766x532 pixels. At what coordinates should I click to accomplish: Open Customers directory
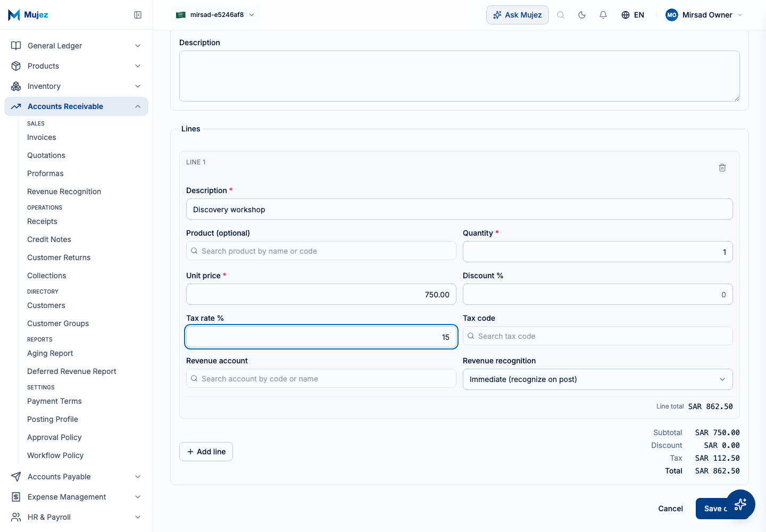(46, 305)
